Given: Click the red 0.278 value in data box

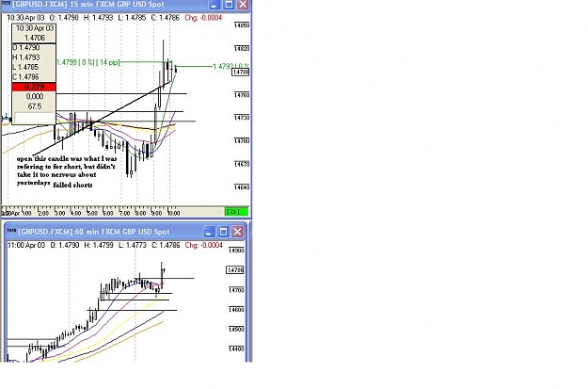Looking at the screenshot, I should click(34, 87).
